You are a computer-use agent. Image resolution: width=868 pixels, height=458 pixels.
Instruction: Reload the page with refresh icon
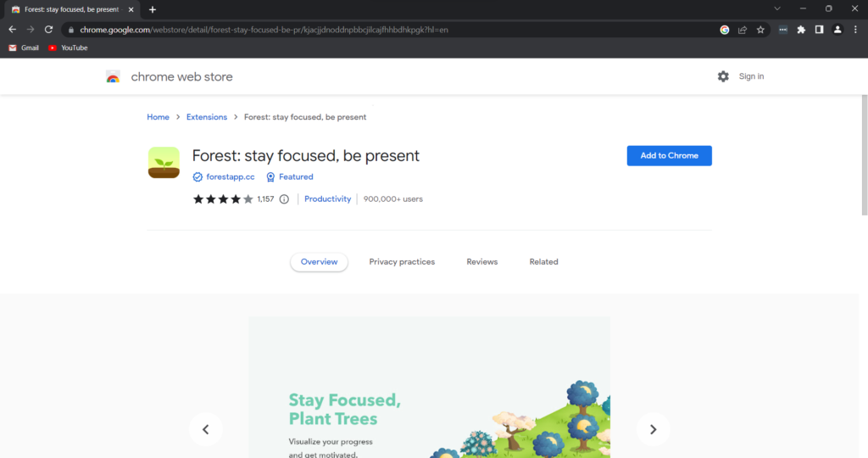coord(48,30)
